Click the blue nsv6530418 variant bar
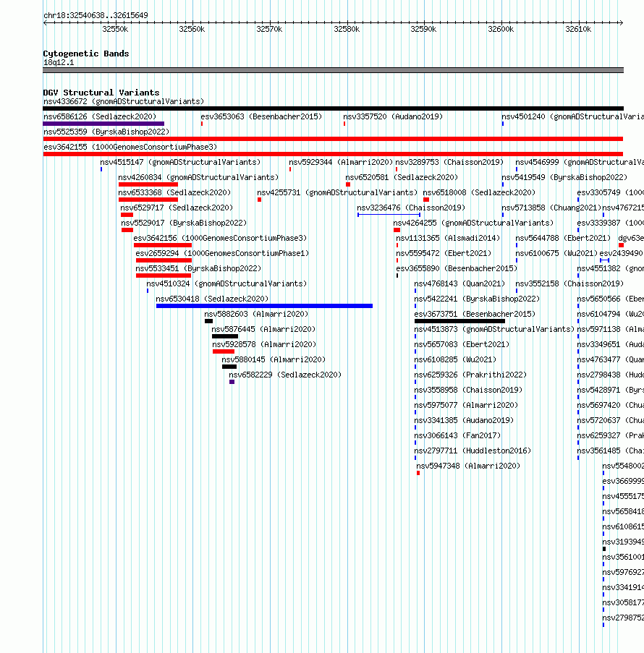The height and width of the screenshot is (653, 644). [264, 306]
